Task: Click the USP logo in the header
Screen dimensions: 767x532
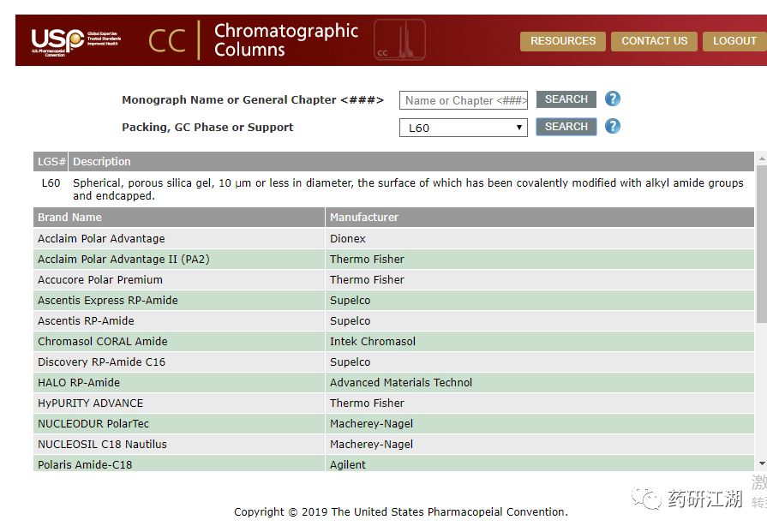Action: pos(75,42)
